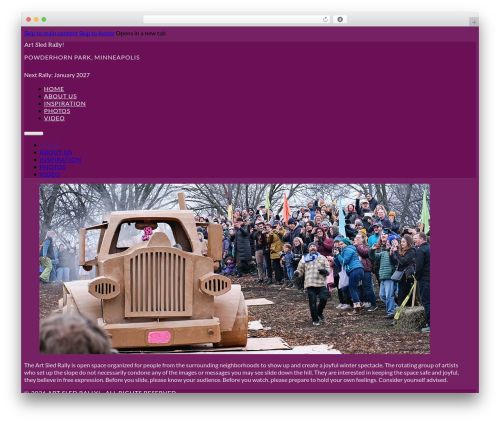
Task: Open PHOTOS in the upper white menu
Action: pos(57,111)
